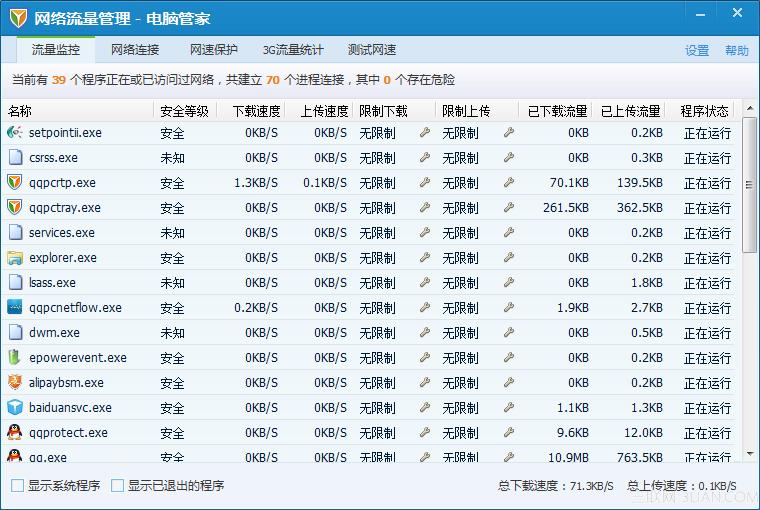Edit upload limit wrench for lsass.exe
The image size is (760, 510).
(508, 282)
